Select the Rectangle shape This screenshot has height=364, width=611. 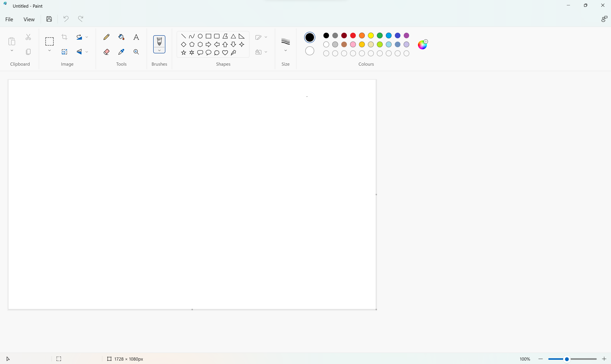pos(208,36)
